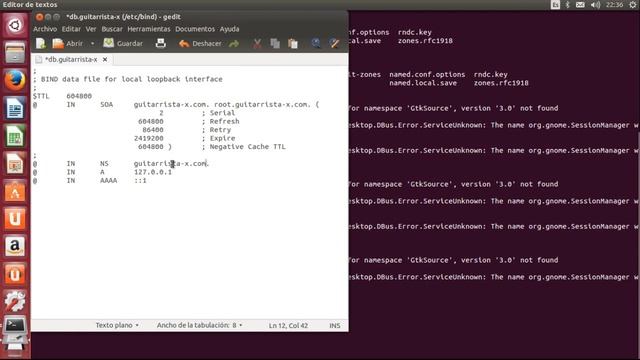The image size is (640, 360).
Task: Open the Texto plano language dropdown
Action: tap(117, 325)
